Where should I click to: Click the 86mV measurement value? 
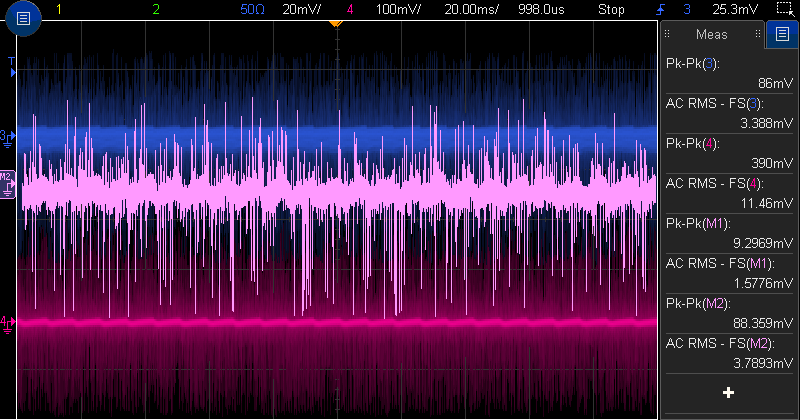click(x=776, y=83)
